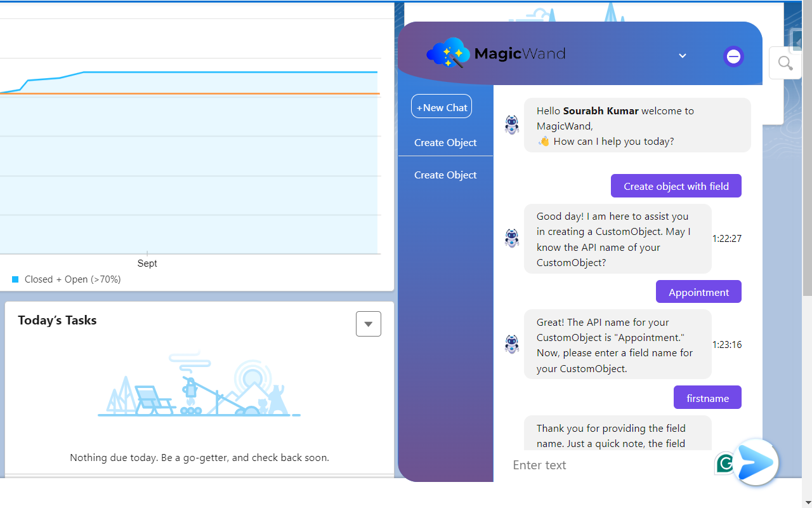Click the firstname message bubble
The width and height of the screenshot is (812, 508).
707,398
